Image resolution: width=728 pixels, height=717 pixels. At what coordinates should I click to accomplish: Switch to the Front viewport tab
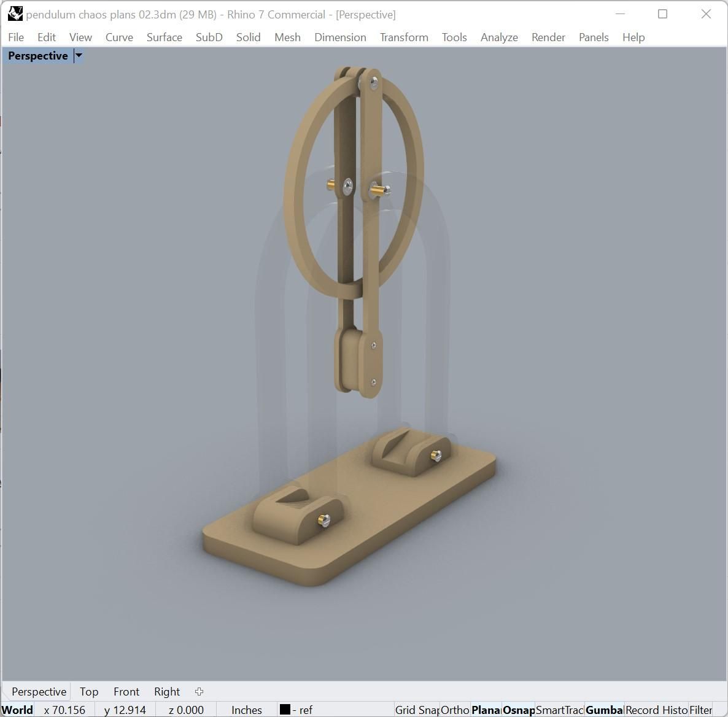126,691
